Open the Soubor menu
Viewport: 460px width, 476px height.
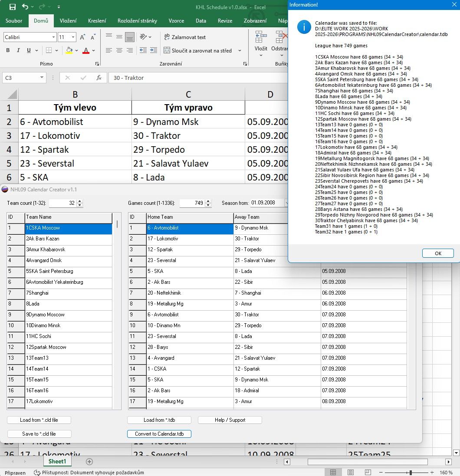click(14, 21)
